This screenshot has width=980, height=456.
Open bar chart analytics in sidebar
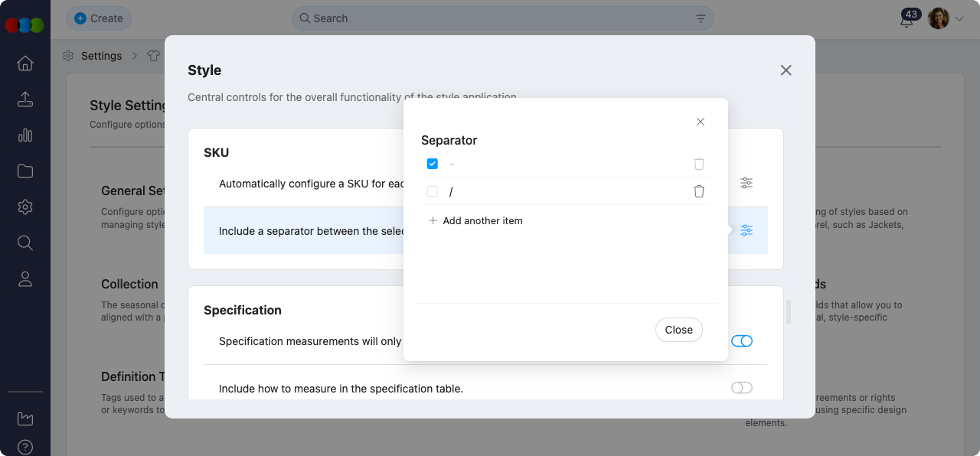pyautogui.click(x=25, y=135)
